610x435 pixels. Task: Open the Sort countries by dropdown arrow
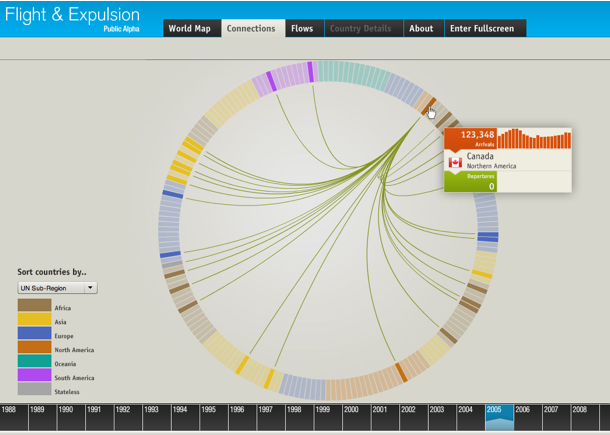tap(90, 288)
